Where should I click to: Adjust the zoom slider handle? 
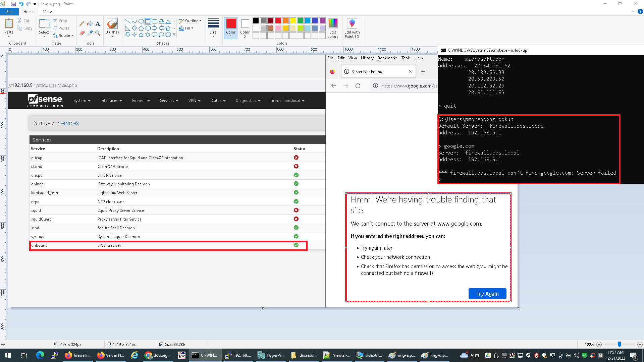[x=620, y=344]
